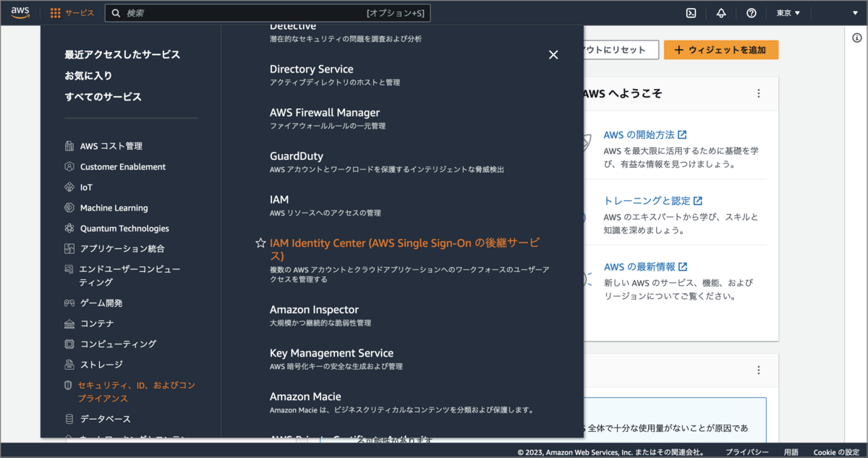Image resolution: width=868 pixels, height=458 pixels.
Task: Open Machine Learning category label
Action: pyautogui.click(x=114, y=208)
